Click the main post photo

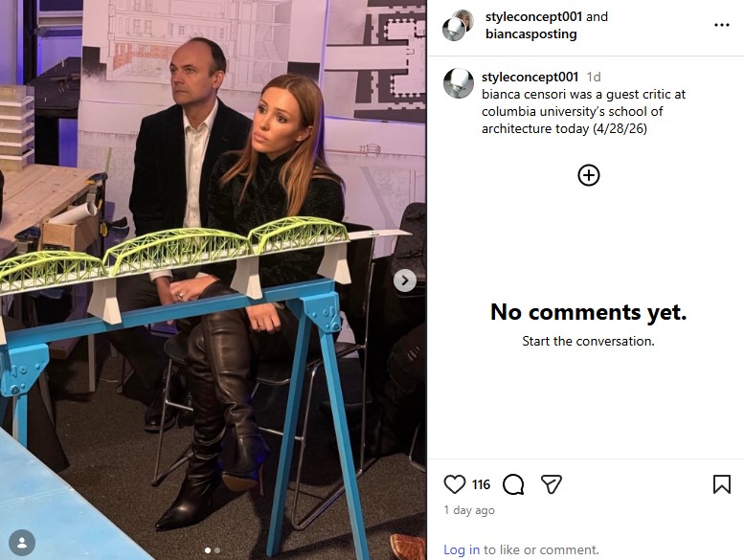(x=213, y=280)
